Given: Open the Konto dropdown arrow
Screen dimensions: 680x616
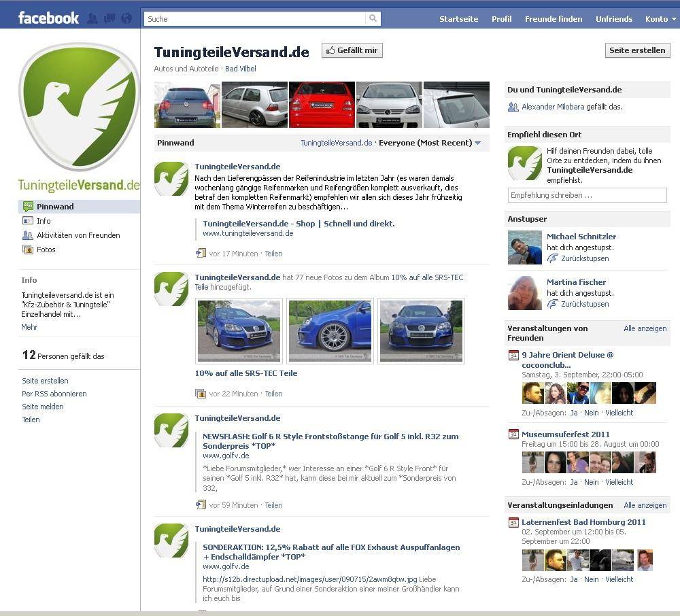Looking at the screenshot, I should tap(674, 19).
